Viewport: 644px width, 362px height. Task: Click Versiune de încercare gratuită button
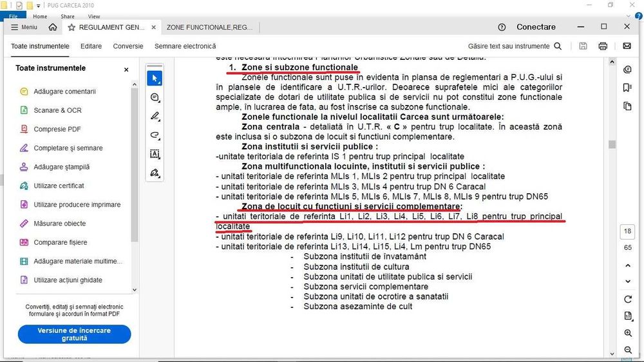click(74, 334)
